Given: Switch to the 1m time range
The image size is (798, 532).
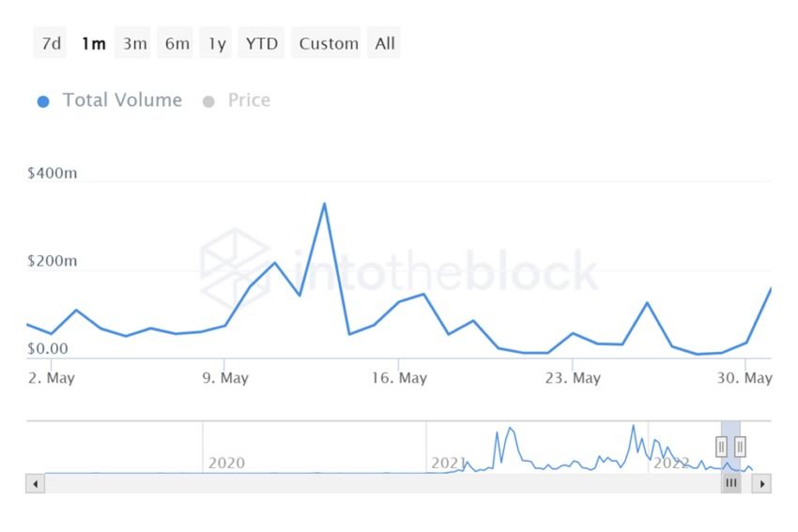Looking at the screenshot, I should 93,43.
